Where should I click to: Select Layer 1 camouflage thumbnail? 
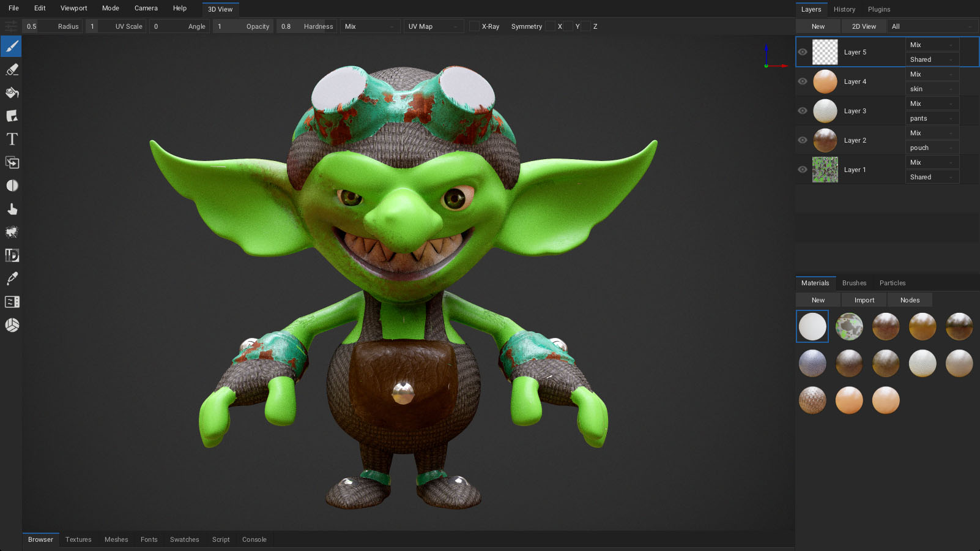(825, 170)
